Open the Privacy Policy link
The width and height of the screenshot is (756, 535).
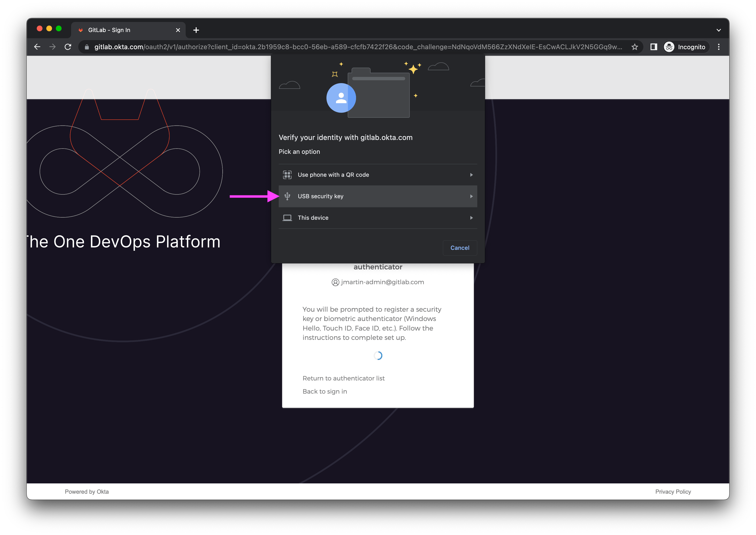pyautogui.click(x=673, y=492)
